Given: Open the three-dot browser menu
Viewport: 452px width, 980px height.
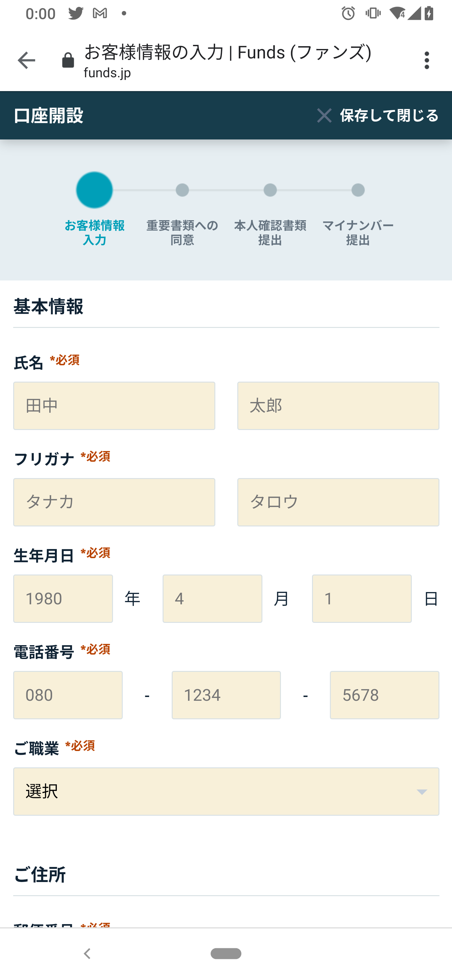Looking at the screenshot, I should point(427,61).
